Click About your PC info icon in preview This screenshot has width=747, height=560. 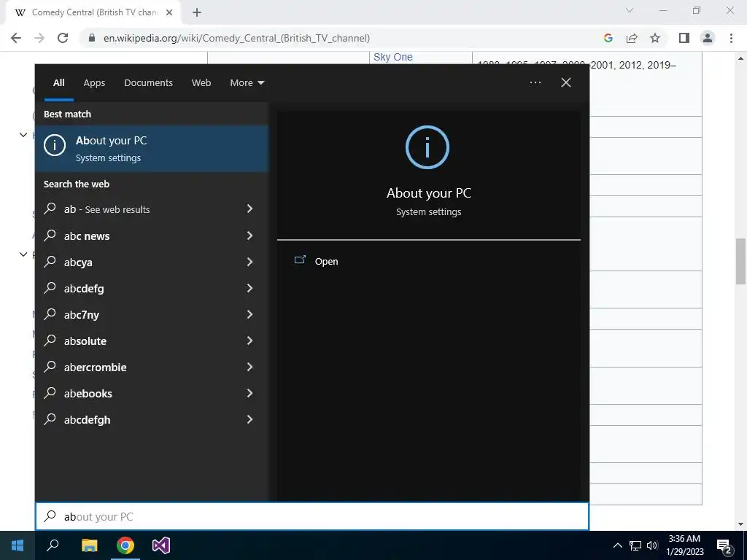(x=427, y=147)
